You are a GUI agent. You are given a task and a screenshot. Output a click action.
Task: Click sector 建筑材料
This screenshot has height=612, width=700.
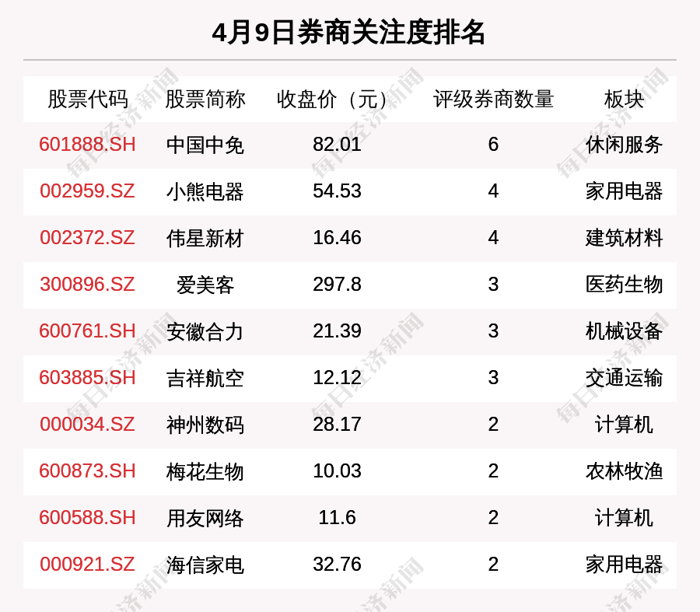click(x=624, y=237)
